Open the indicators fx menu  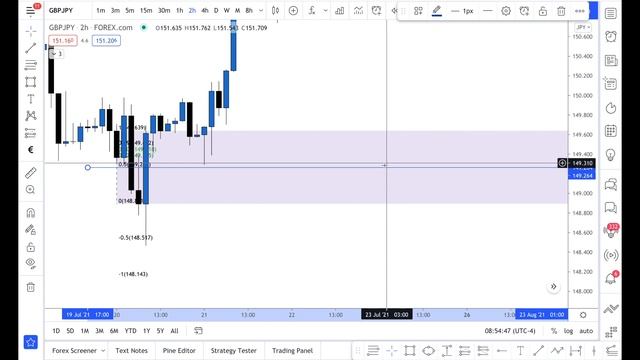(x=312, y=11)
